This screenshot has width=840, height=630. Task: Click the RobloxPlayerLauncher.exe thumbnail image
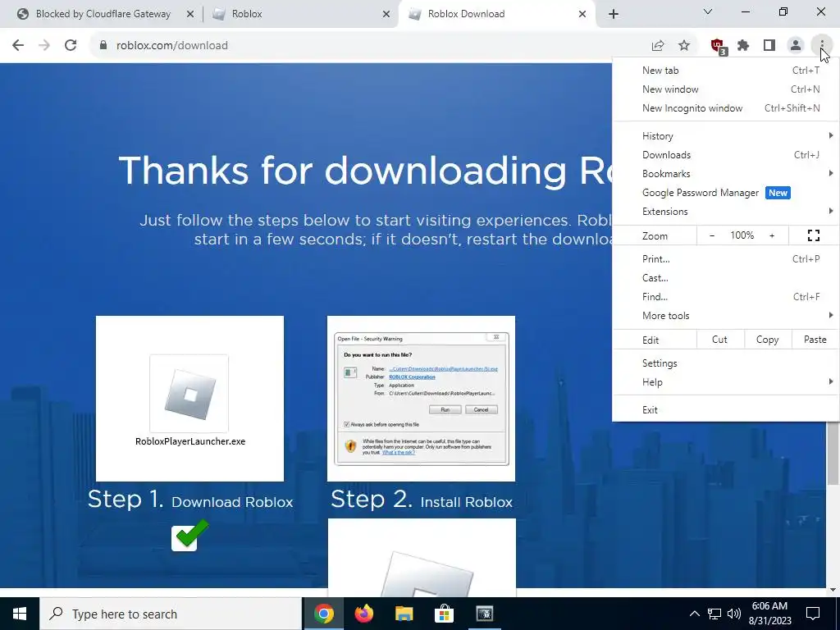189,399
